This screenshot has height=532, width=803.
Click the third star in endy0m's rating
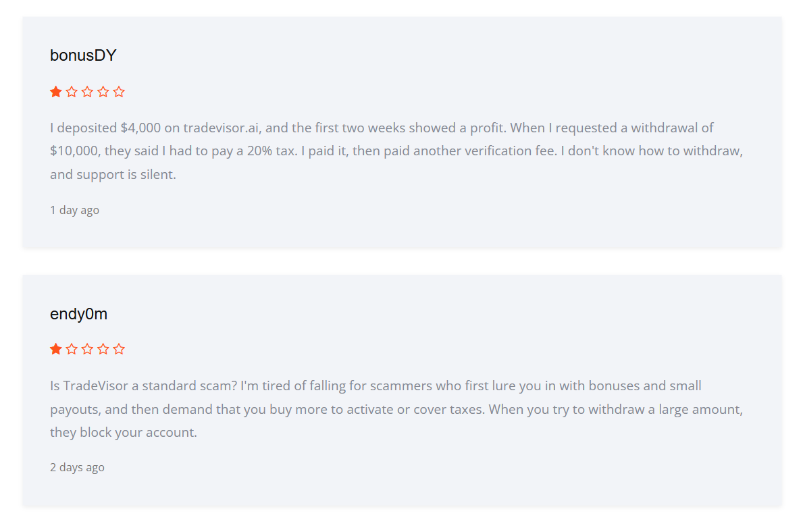[x=87, y=349]
